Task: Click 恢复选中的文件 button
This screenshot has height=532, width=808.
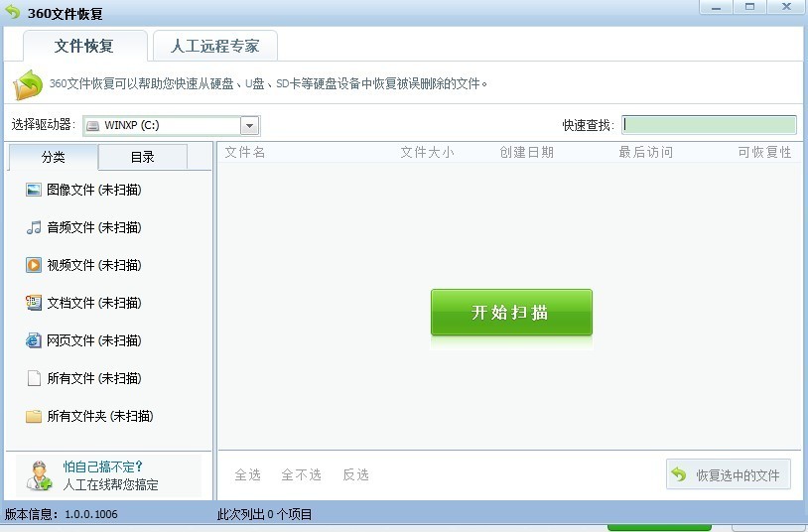Action: [729, 474]
